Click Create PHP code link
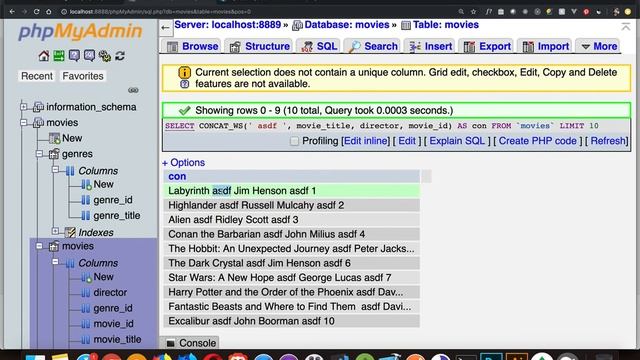640x360 pixels. tap(538, 141)
